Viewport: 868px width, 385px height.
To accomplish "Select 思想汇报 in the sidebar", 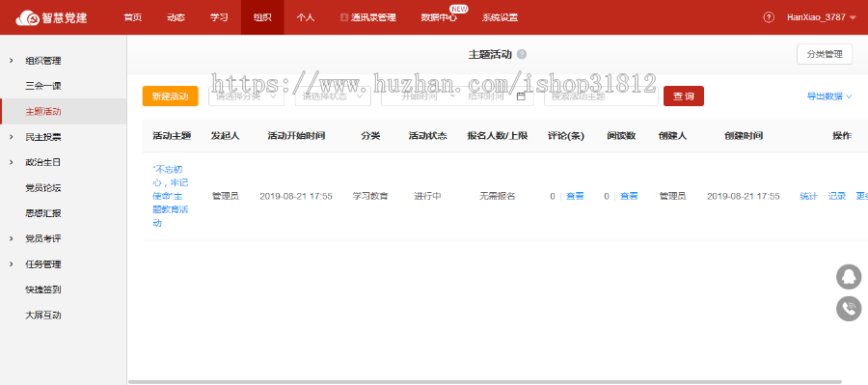I will coord(43,213).
